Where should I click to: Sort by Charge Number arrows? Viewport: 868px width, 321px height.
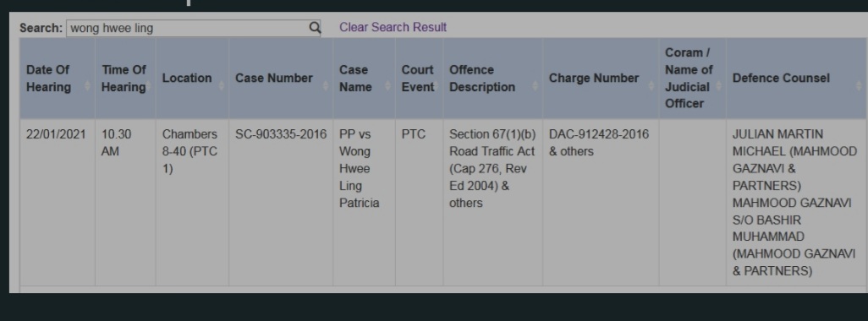pyautogui.click(x=651, y=85)
